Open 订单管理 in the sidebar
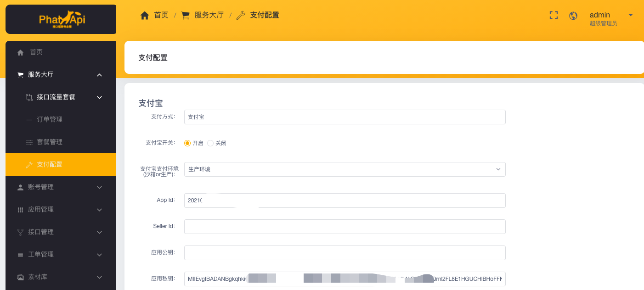The height and width of the screenshot is (290, 644). coord(50,120)
